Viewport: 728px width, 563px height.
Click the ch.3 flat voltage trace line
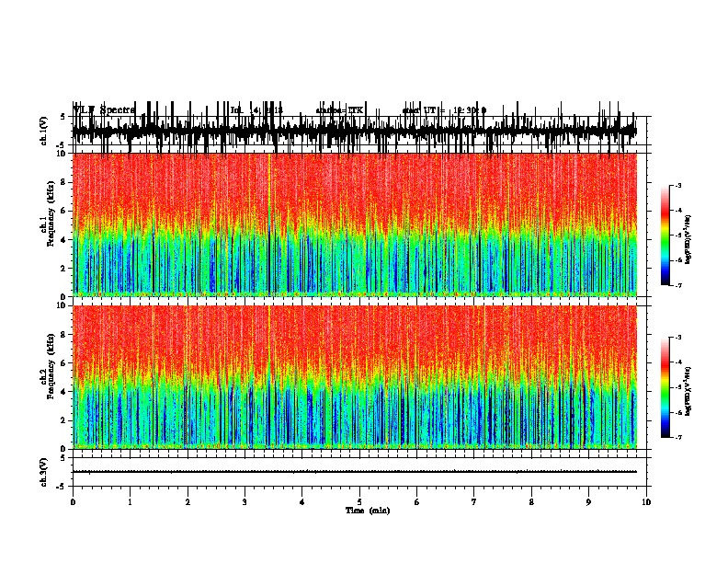coord(355,472)
